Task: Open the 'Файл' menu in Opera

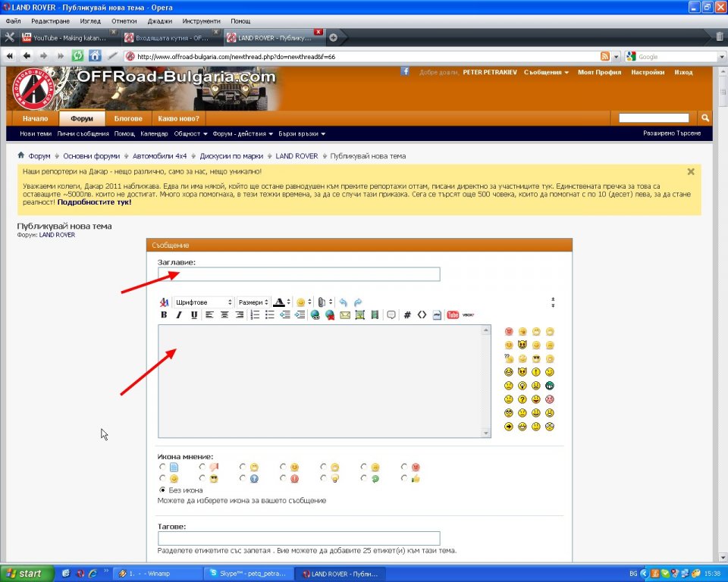Action: [14, 21]
